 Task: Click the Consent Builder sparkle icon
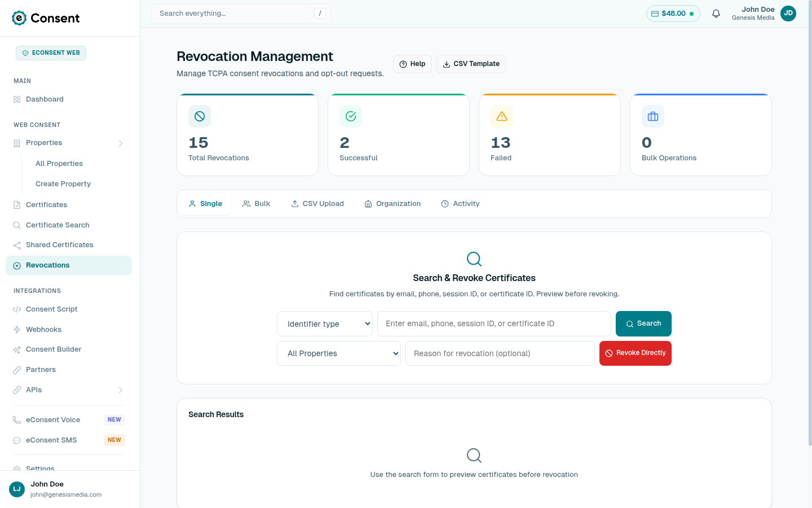click(x=17, y=350)
